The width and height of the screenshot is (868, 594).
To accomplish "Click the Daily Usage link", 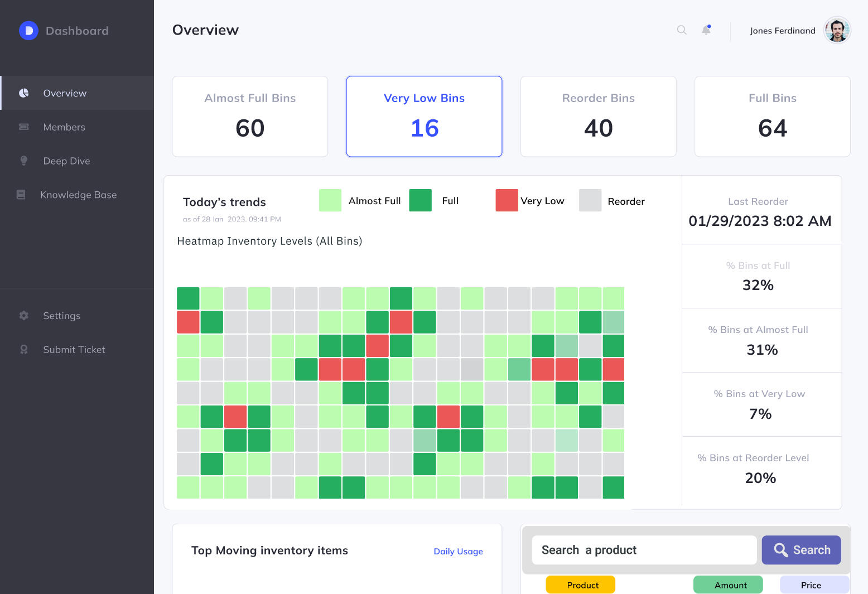I will (458, 551).
